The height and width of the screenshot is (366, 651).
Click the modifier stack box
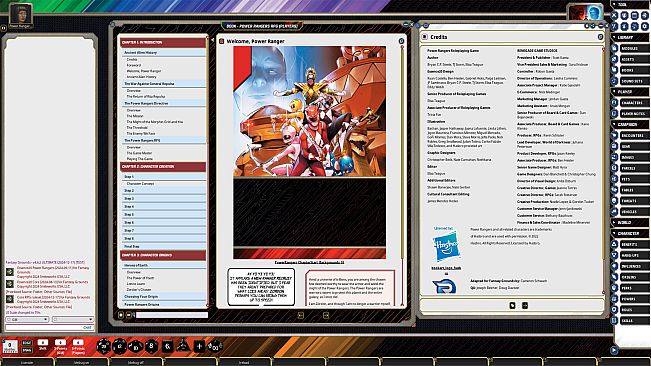pyautogui.click(x=10, y=346)
